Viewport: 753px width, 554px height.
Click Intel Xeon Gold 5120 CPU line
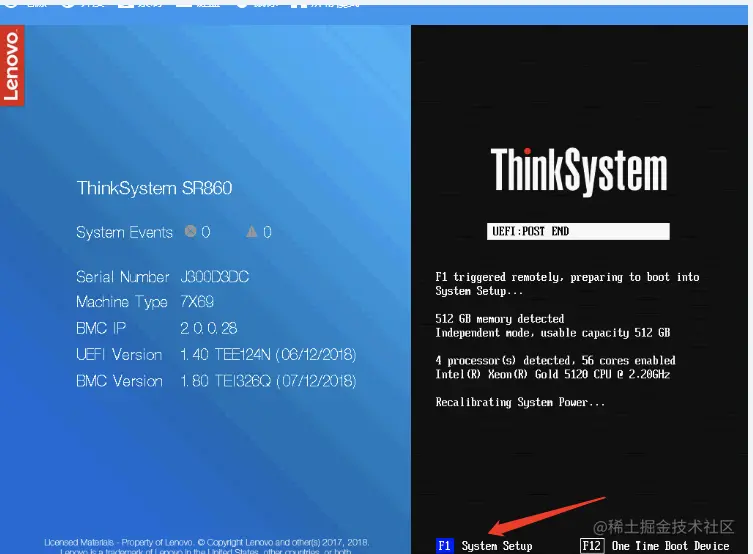coord(553,374)
